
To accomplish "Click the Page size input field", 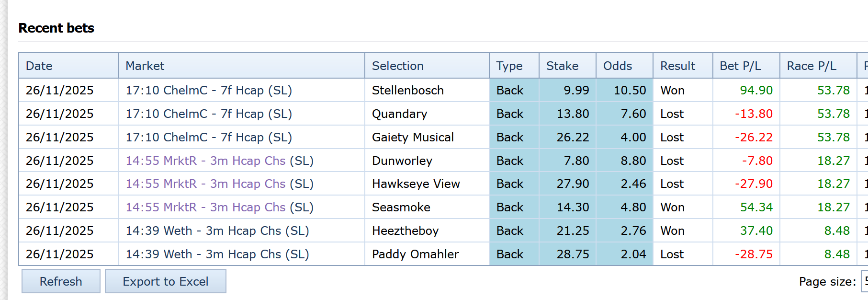I will click(x=864, y=281).
